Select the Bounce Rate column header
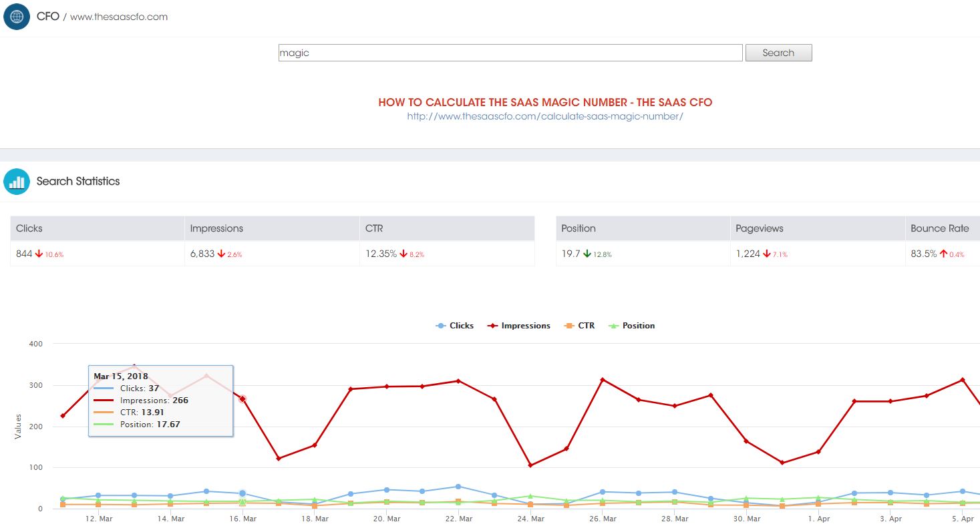This screenshot has width=980, height=530. click(942, 228)
